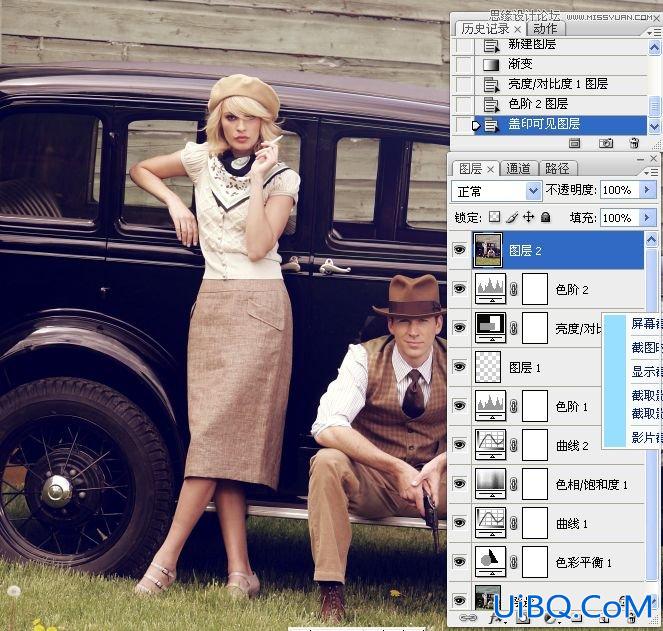Toggle lock image pixels brush icon
The width and height of the screenshot is (663, 631).
tap(512, 217)
